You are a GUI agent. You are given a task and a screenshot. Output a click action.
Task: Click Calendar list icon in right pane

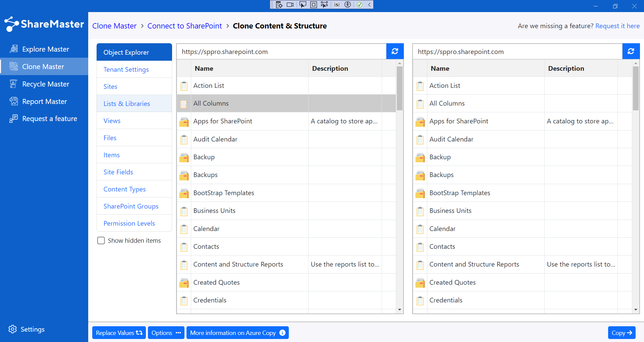[420, 229]
